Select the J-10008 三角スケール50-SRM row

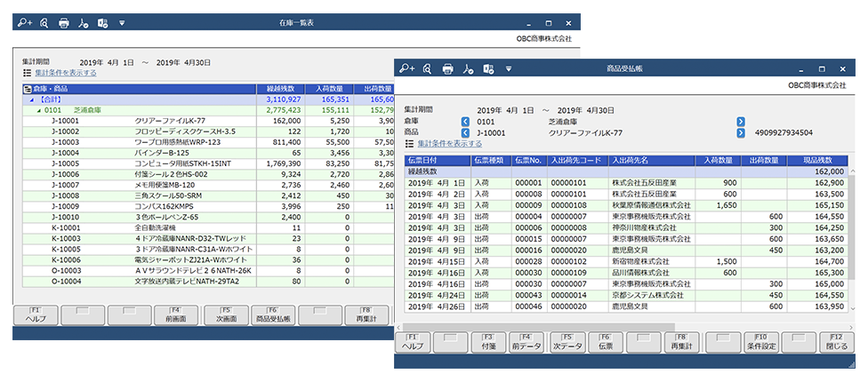pyautogui.click(x=208, y=196)
